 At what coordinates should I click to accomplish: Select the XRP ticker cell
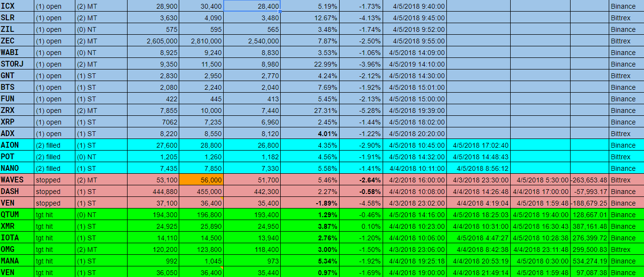tap(17, 122)
